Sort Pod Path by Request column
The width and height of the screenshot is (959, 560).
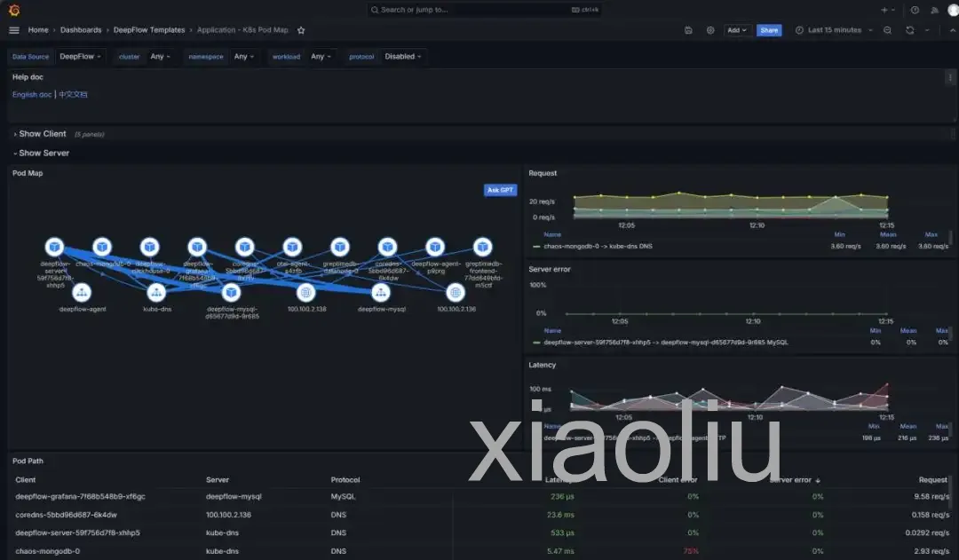tap(932, 480)
